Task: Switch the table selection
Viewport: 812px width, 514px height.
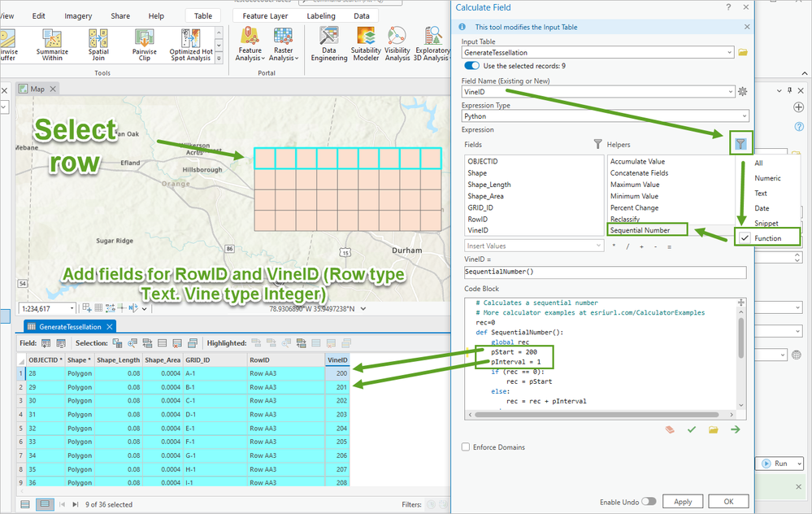Action: pos(148,343)
